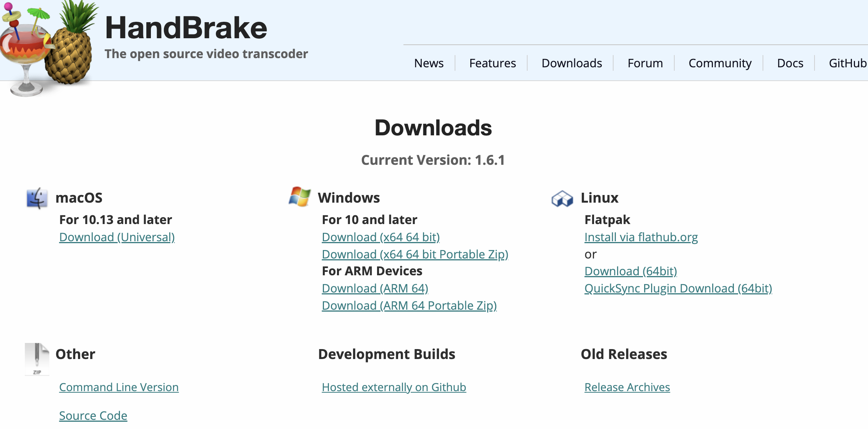Select Downloads in the navigation bar
This screenshot has width=868, height=429.
pos(572,63)
